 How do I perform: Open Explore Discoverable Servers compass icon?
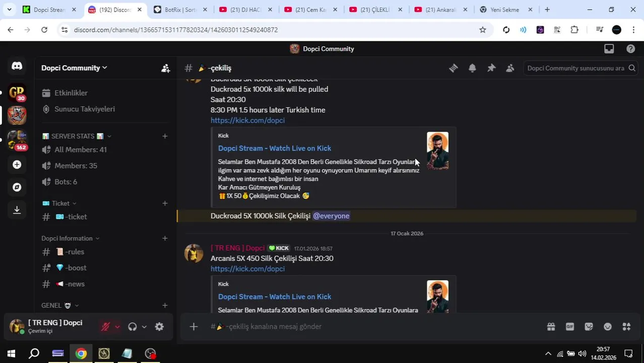(17, 187)
